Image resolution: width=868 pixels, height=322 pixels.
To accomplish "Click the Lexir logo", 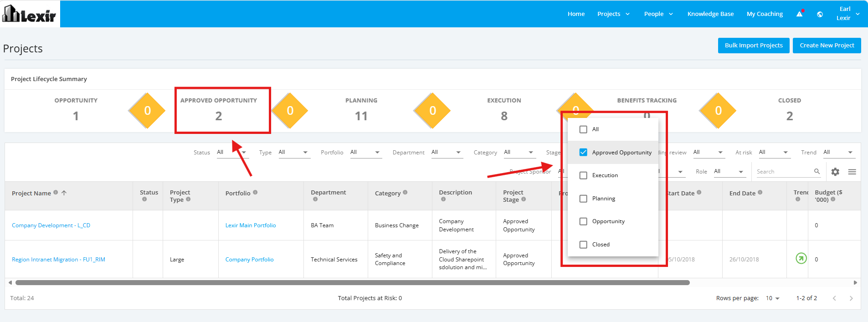I will click(30, 14).
